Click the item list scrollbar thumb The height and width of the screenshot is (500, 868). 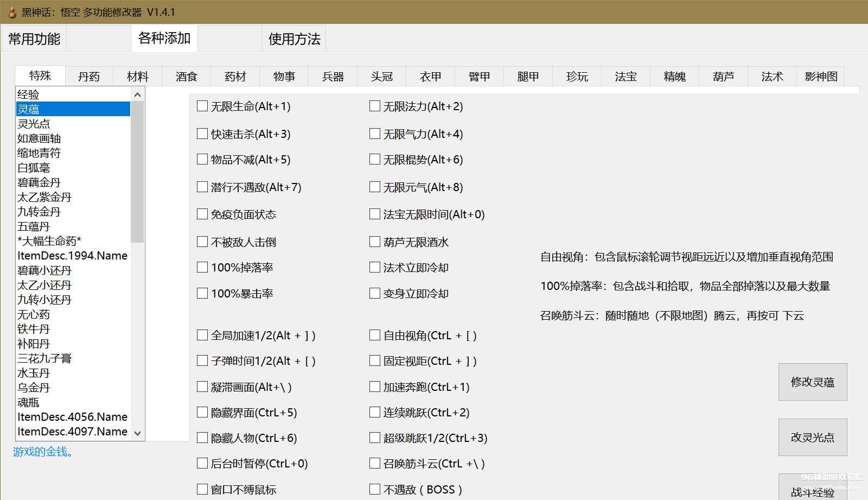pyautogui.click(x=137, y=171)
